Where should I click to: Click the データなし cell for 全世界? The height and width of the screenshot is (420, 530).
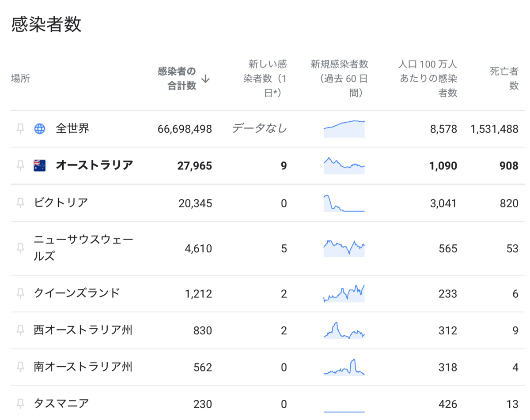tap(260, 129)
